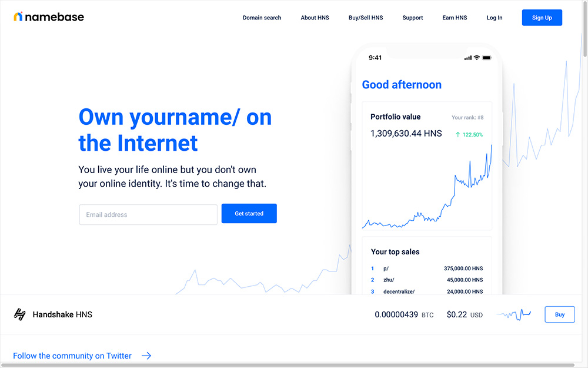Follow the community on Twitter link

(72, 356)
